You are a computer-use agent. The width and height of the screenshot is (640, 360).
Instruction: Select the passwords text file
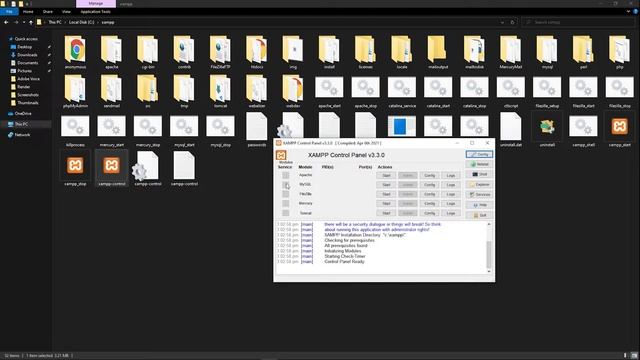point(257,130)
